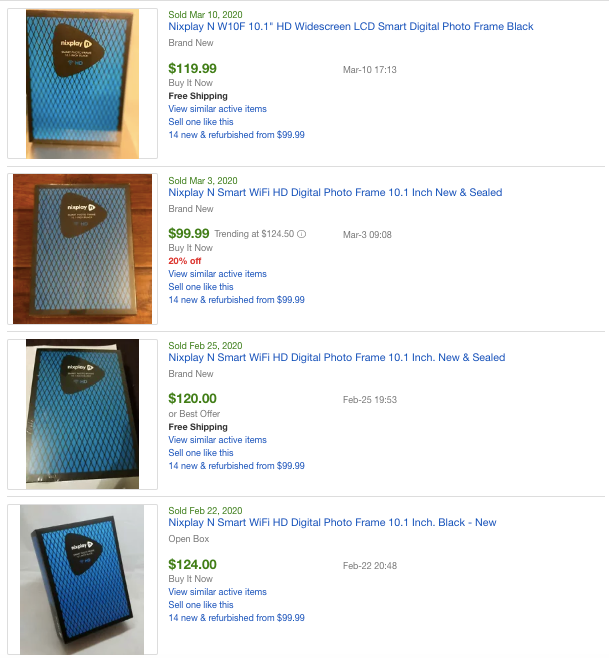Open 14 new & refurbished link under $99.99 listing
Screen dimensions: 609x658
[x=236, y=300]
